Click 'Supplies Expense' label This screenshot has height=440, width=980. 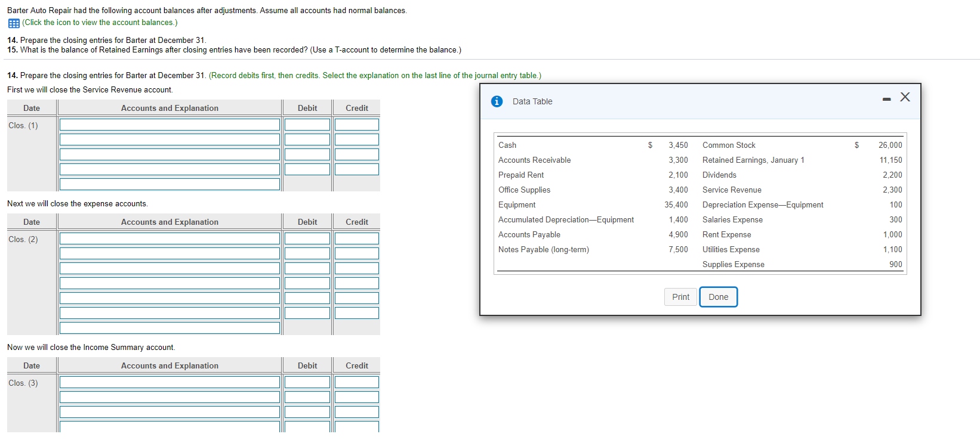[x=733, y=264]
